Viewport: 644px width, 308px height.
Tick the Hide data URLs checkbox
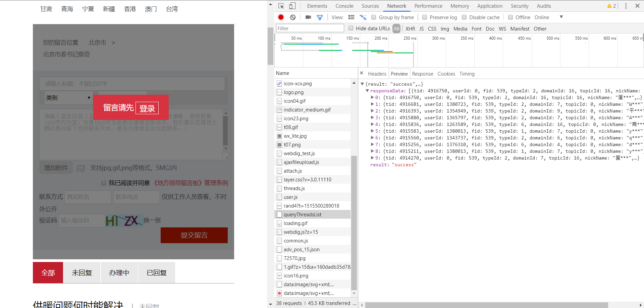point(351,28)
